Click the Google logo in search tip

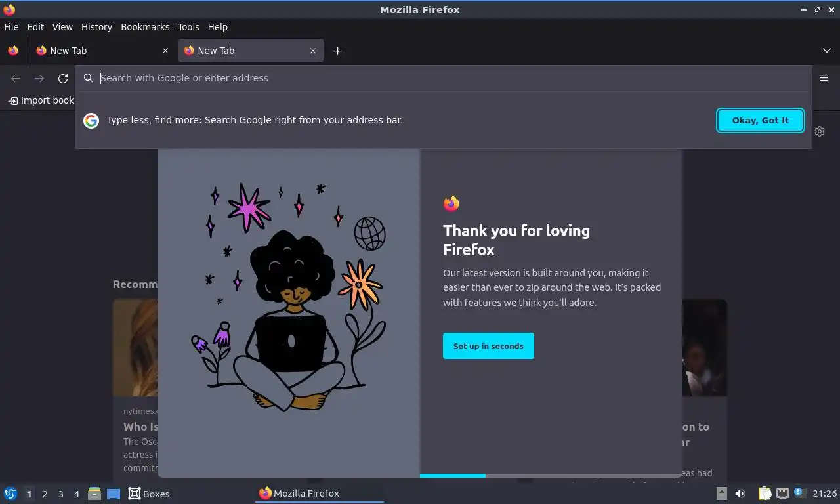point(91,121)
